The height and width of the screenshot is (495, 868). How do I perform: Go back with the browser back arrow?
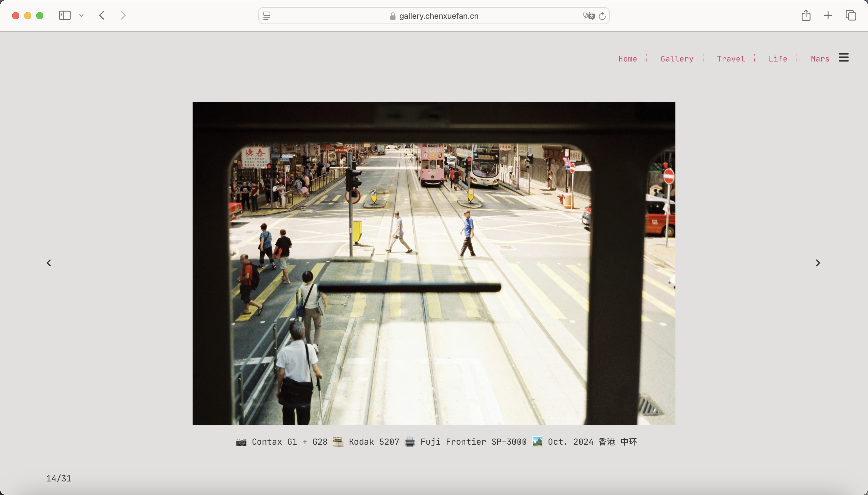[x=102, y=16]
